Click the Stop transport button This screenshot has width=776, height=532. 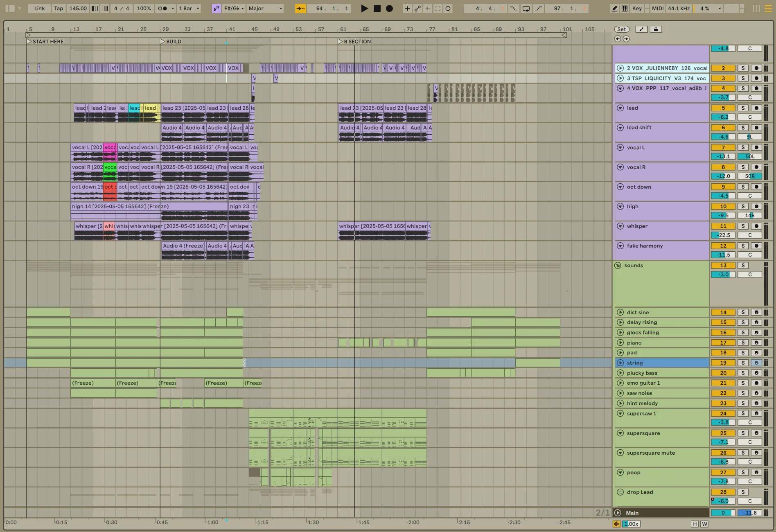[377, 8]
